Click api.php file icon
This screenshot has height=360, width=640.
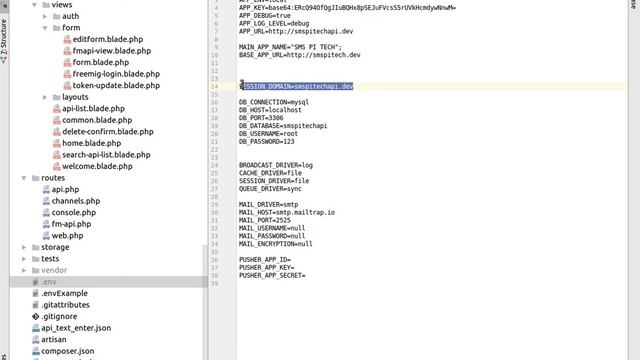coord(46,189)
